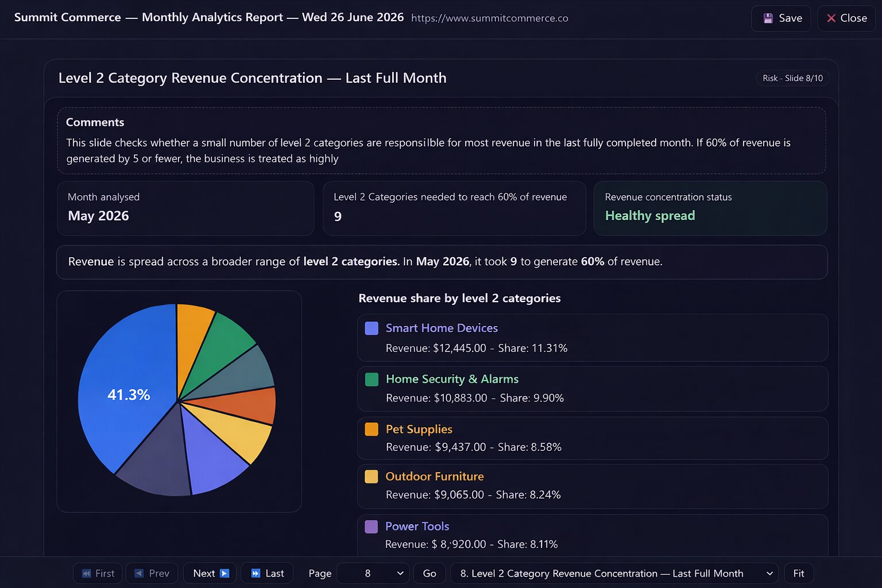Viewport: 882px width, 588px height.
Task: Click the Save floppy disk icon
Action: [x=768, y=18]
